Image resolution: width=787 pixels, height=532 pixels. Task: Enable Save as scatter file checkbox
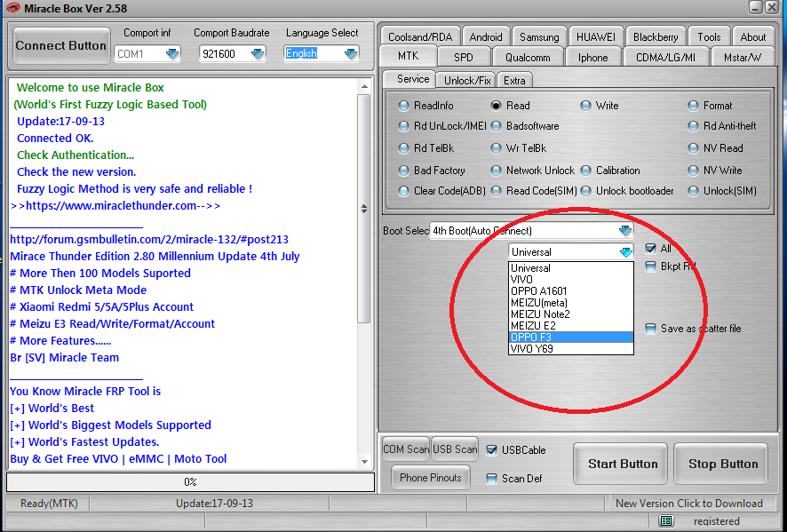pos(651,329)
